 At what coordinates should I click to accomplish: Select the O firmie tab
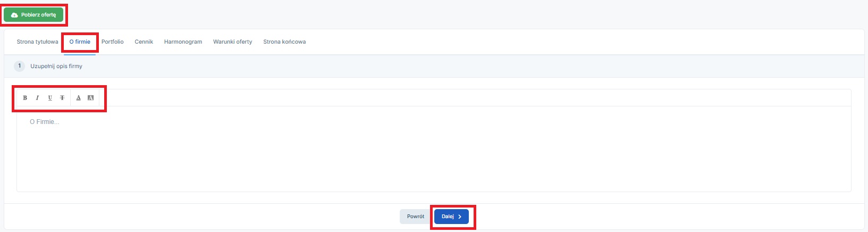click(80, 42)
